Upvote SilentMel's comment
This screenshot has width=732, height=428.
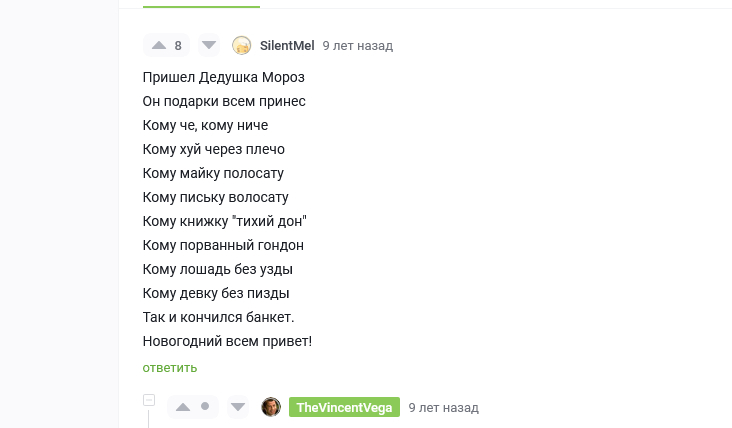[x=159, y=45]
